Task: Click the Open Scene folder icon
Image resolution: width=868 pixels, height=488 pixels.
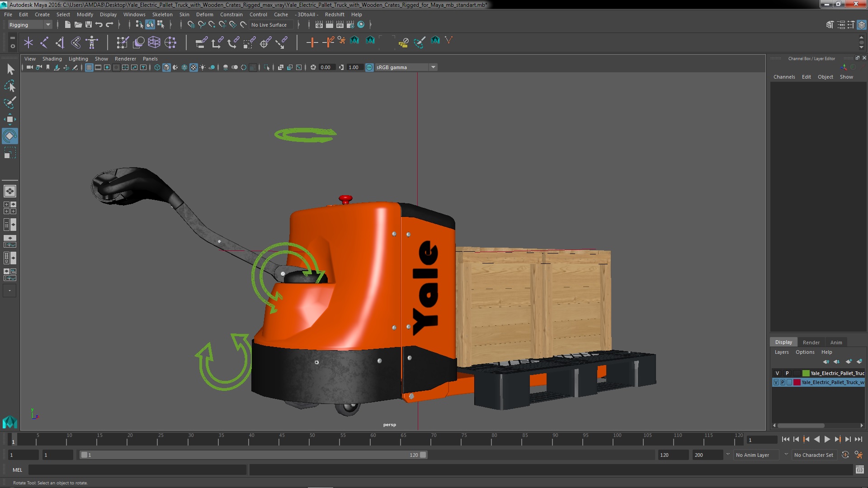Action: pos(78,25)
